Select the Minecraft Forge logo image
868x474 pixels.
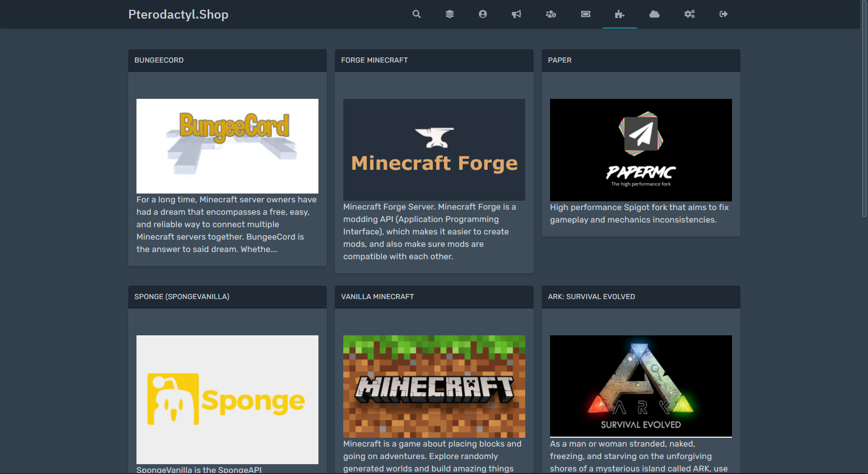tap(434, 150)
